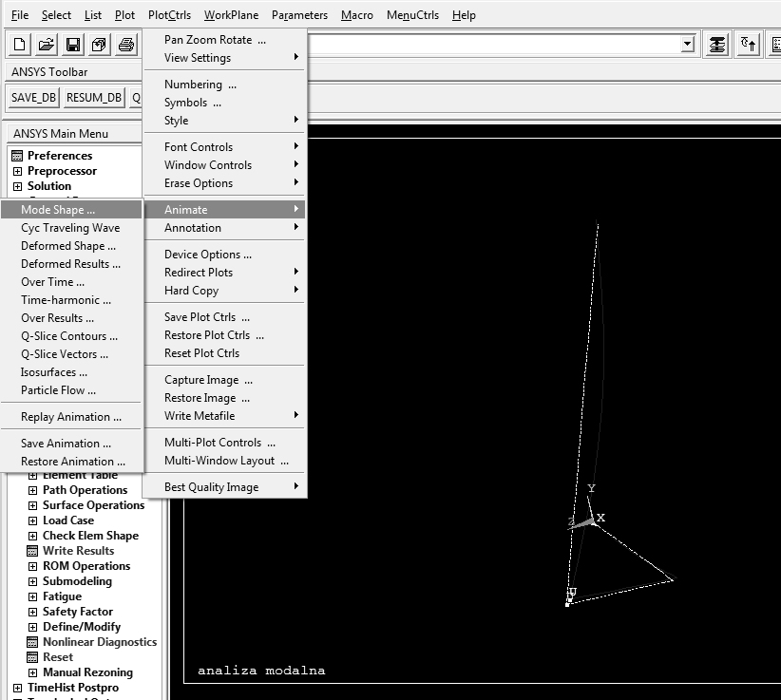Viewport: 781px width, 700px height.
Task: Open the File menu
Action: [x=20, y=15]
